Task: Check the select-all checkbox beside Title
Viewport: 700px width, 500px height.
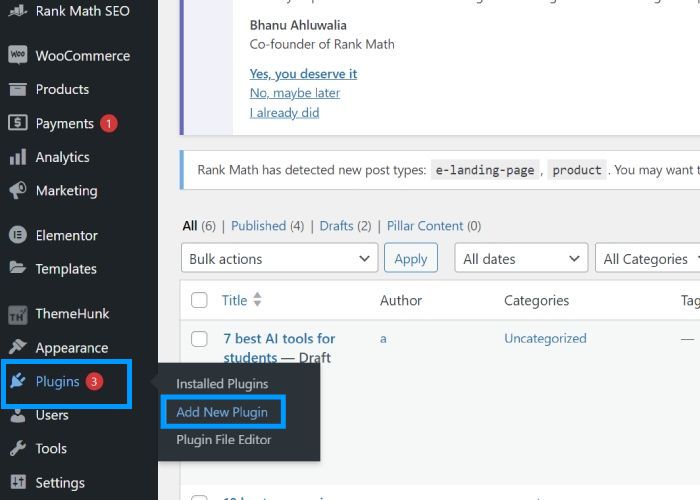Action: (x=199, y=300)
